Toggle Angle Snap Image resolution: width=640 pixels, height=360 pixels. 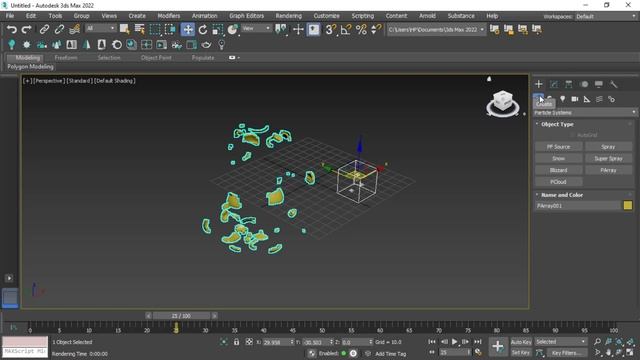tap(346, 29)
